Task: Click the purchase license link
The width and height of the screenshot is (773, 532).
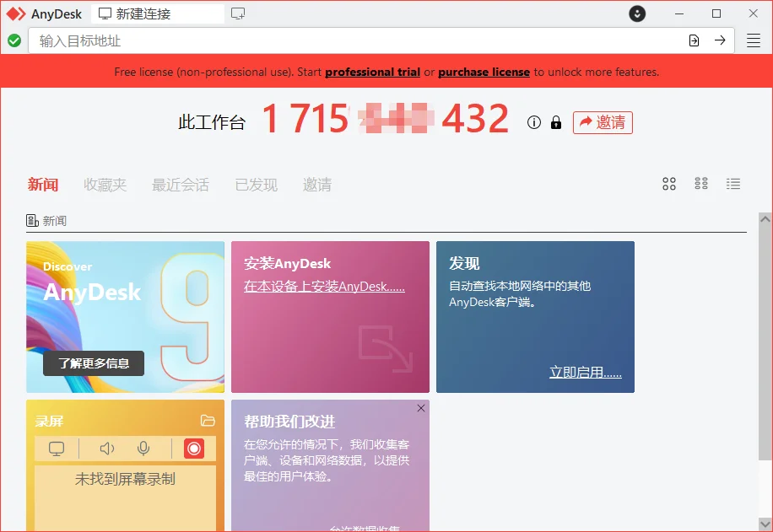Action: [x=484, y=72]
